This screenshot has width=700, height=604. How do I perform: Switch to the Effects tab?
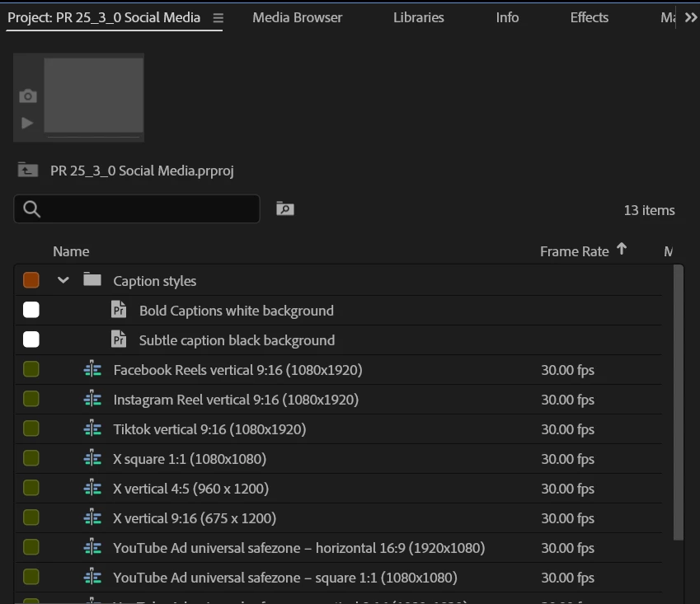[590, 17]
